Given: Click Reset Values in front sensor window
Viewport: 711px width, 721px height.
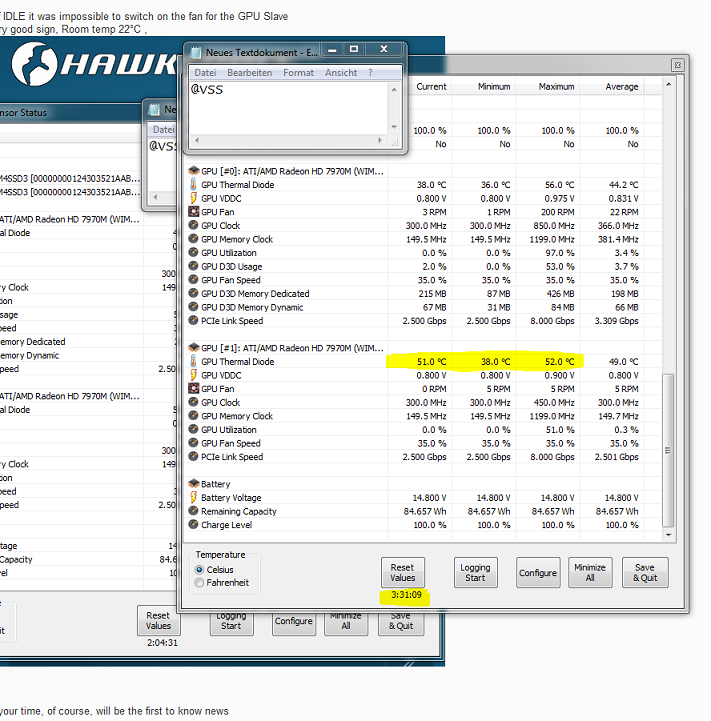Looking at the screenshot, I should pyautogui.click(x=402, y=572).
